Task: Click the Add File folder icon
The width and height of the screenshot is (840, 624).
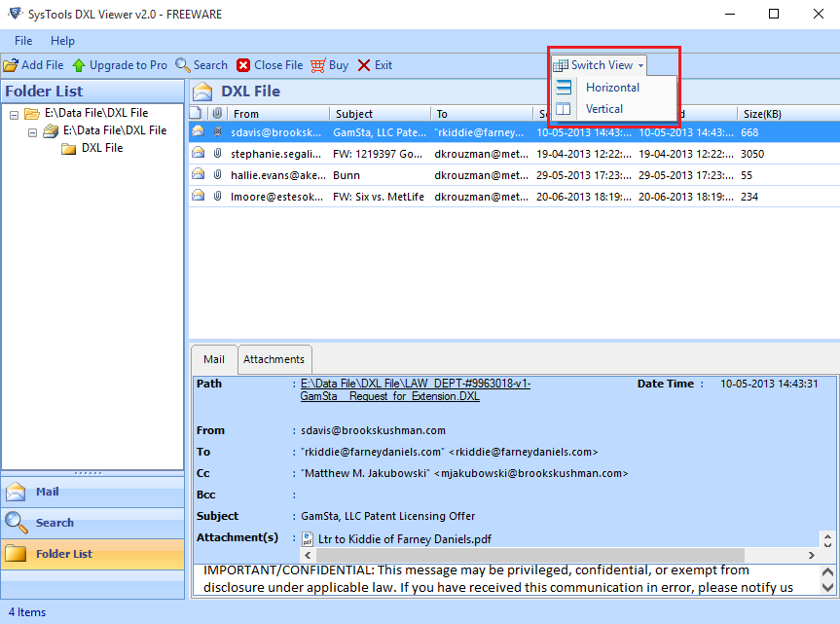Action: click(x=11, y=65)
